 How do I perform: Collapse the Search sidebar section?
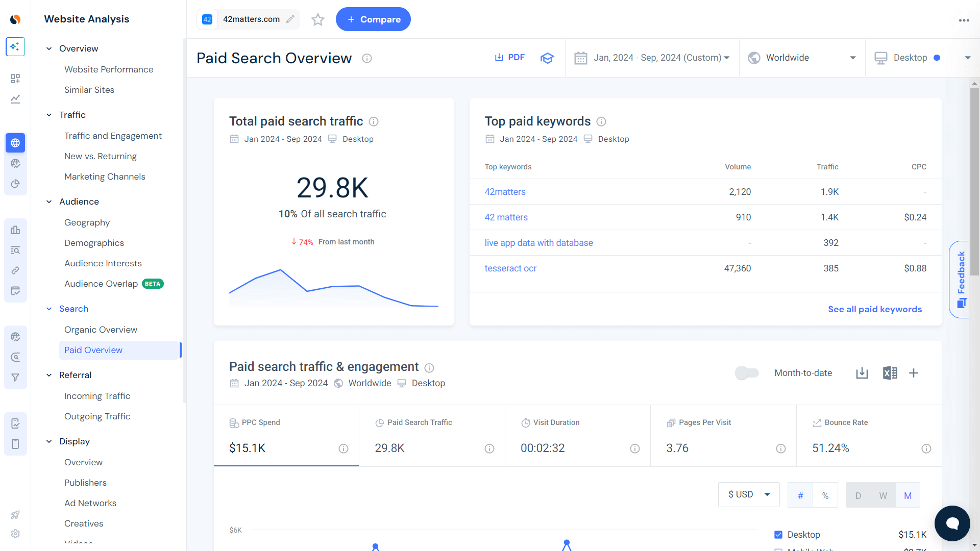[49, 309]
